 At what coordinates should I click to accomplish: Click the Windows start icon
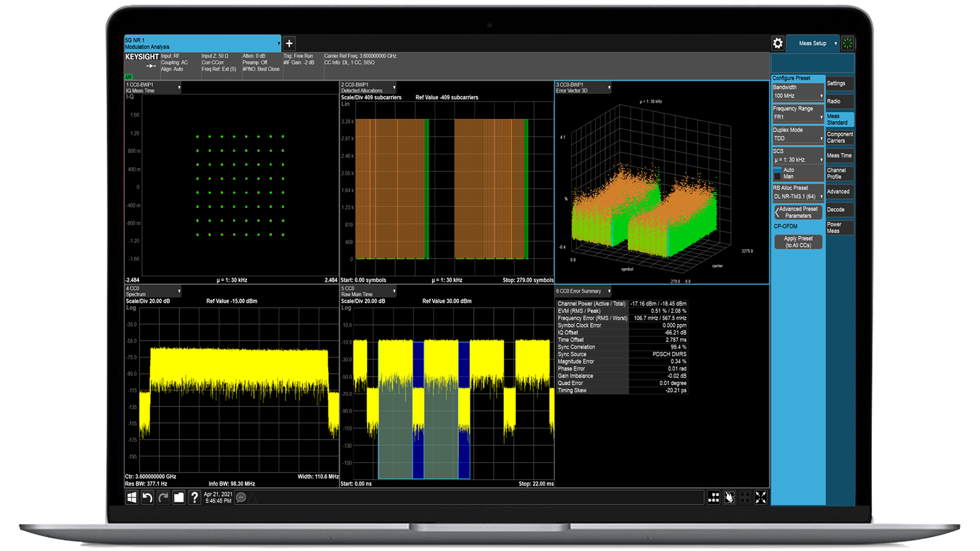point(132,498)
